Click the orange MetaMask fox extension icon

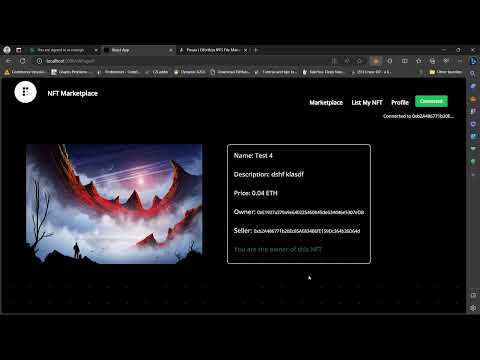pyautogui.click(x=376, y=61)
